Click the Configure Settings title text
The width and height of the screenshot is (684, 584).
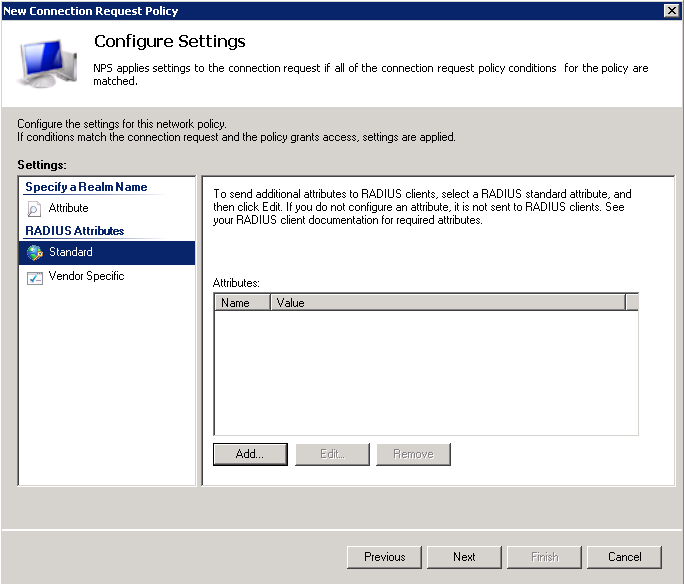pos(170,41)
